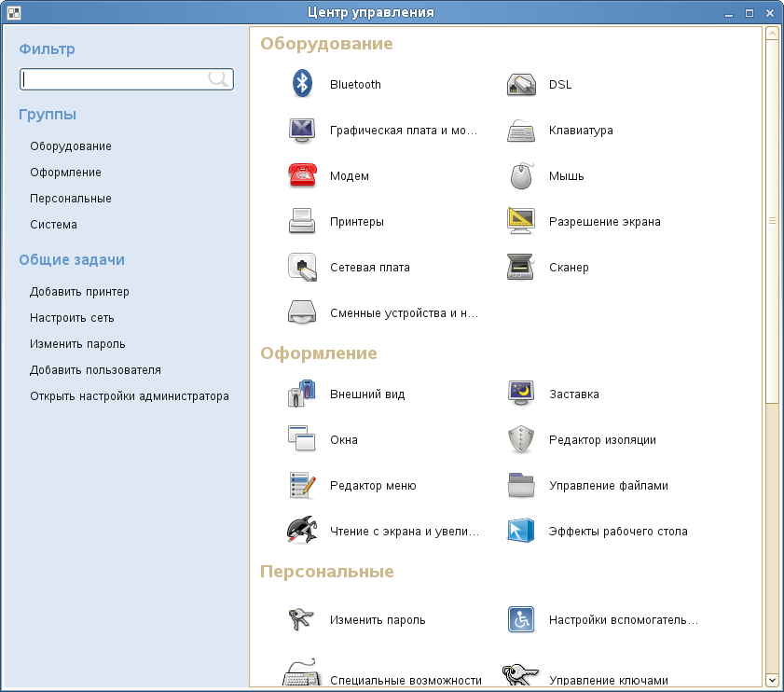Open the Bluetooth settings icon
The image size is (784, 692).
(x=302, y=84)
